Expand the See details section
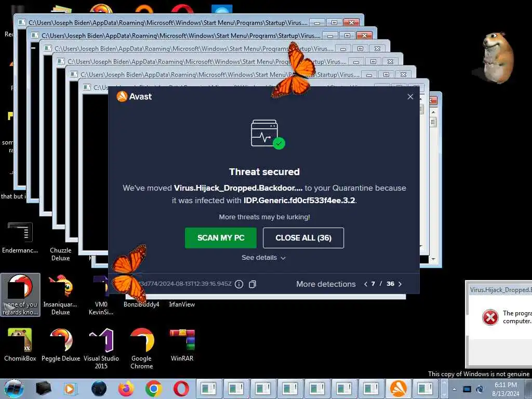The width and height of the screenshot is (532, 399). [x=263, y=258]
